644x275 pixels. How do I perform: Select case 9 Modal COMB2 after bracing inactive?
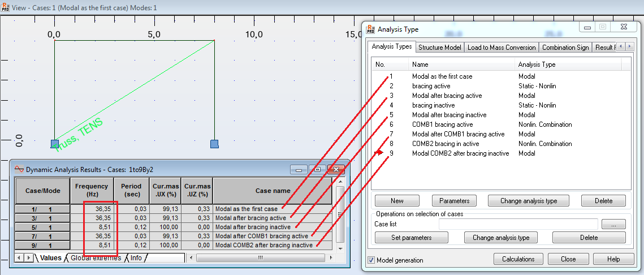[x=500, y=153]
